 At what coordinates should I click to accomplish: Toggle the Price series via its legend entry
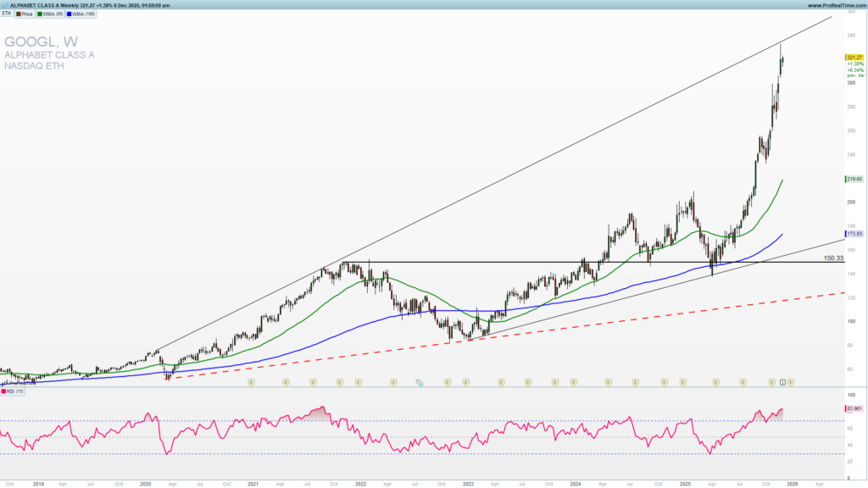click(x=28, y=14)
